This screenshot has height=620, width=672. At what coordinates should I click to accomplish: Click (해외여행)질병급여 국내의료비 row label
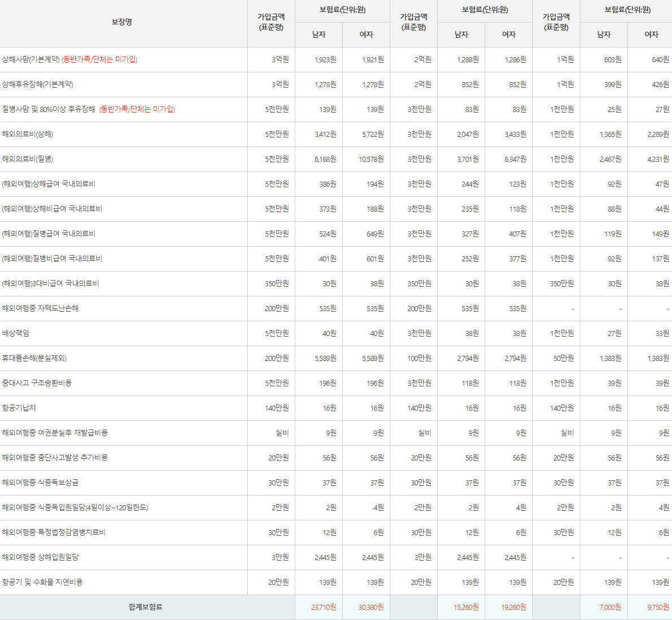click(x=49, y=234)
